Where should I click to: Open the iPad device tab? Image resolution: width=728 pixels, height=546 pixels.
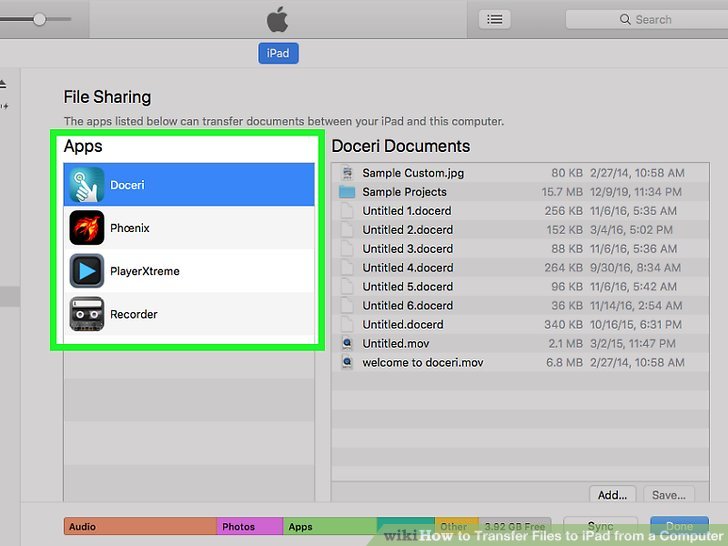click(x=278, y=53)
